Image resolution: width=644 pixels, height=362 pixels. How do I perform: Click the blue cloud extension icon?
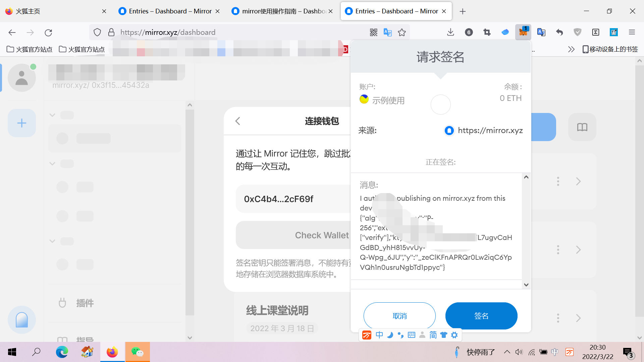click(x=505, y=32)
